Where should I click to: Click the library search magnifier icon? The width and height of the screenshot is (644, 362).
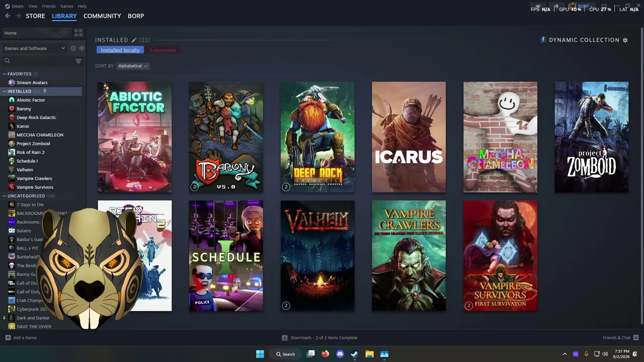(7, 61)
